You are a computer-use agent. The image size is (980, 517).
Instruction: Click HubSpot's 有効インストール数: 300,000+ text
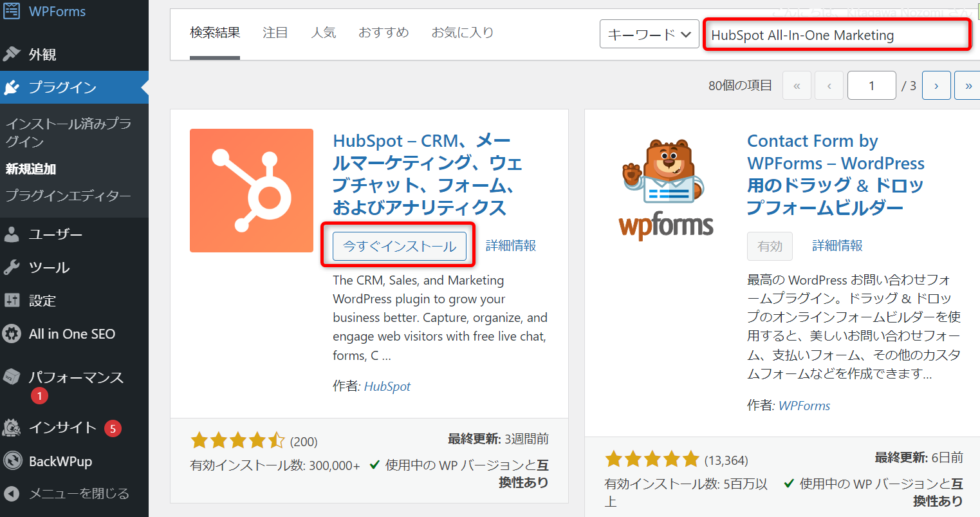point(275,465)
